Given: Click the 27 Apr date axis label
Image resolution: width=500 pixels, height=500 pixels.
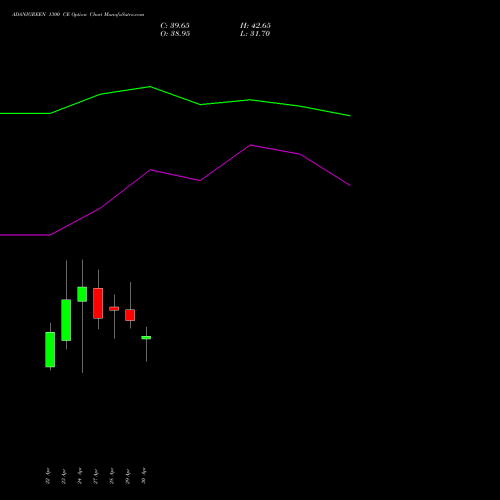Looking at the screenshot, I should click(96, 476).
